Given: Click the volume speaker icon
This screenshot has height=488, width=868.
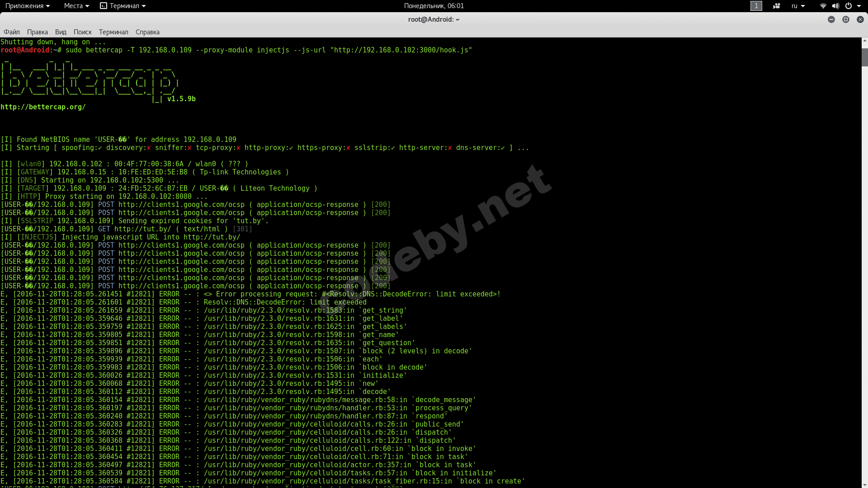Looking at the screenshot, I should 835,6.
